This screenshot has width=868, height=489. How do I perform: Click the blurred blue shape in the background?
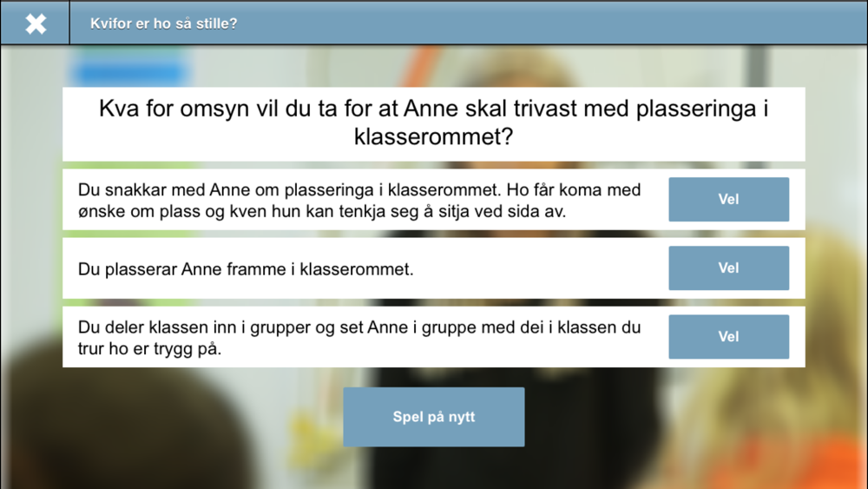point(128,72)
